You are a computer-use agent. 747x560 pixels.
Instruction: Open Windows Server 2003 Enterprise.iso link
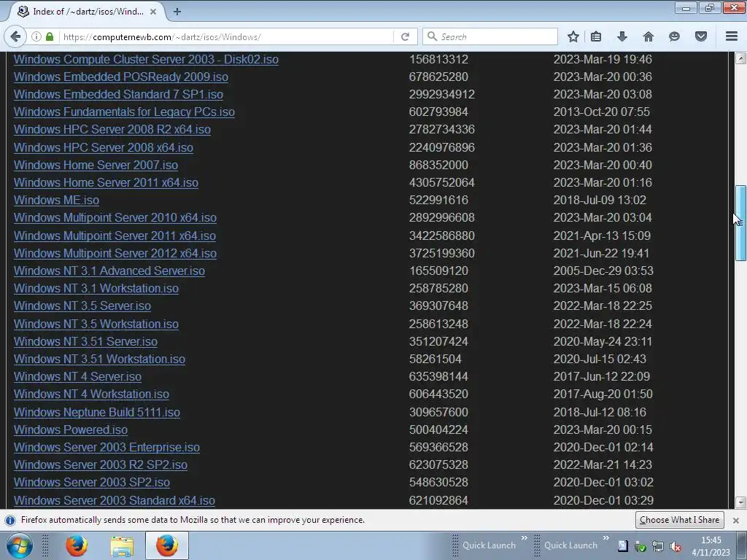coord(107,447)
